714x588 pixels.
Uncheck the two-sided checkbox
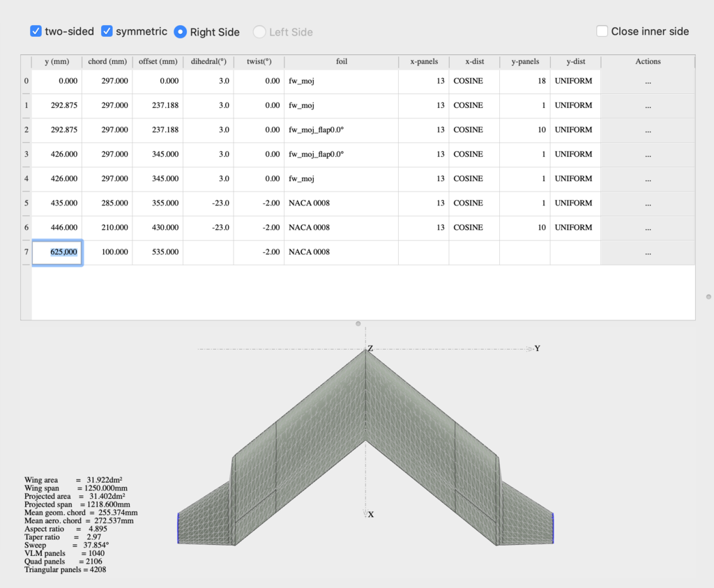36,31
